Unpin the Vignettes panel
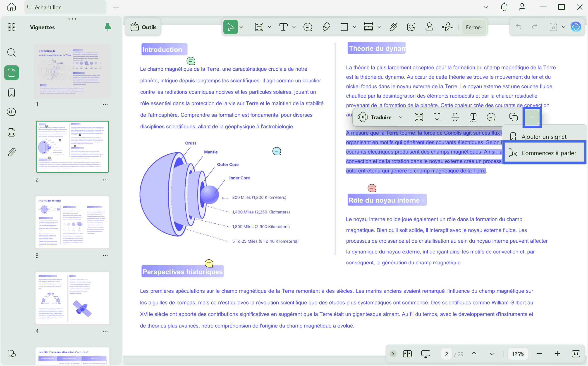588x366 pixels. (108, 27)
